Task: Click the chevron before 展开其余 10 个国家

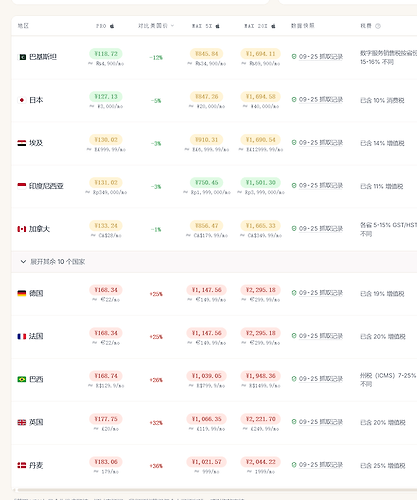Action: coord(23,262)
